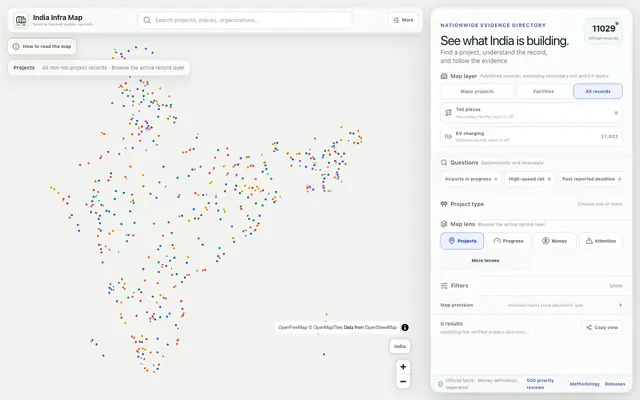The height and width of the screenshot is (400, 640).
Task: Expand Project type Choose one or more
Action: (531, 204)
